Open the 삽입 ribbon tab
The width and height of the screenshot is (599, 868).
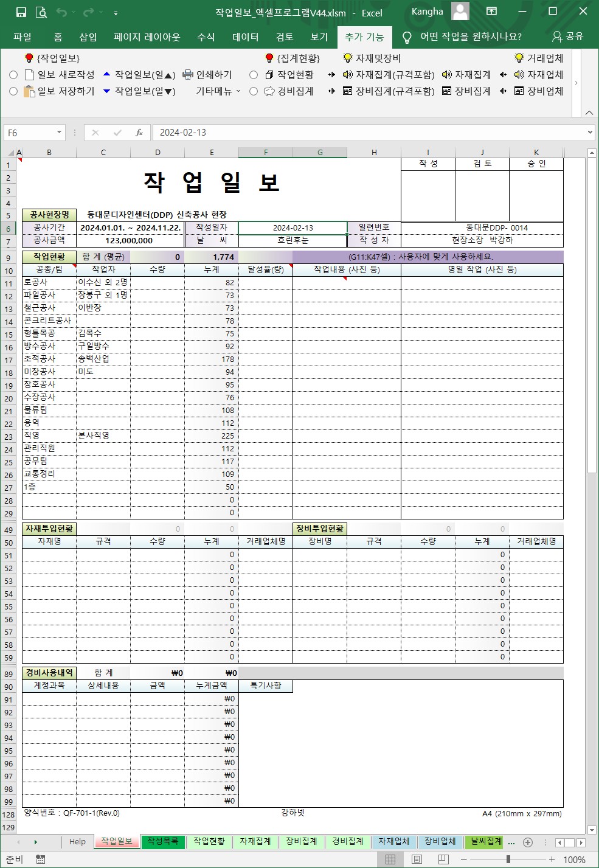(x=88, y=37)
